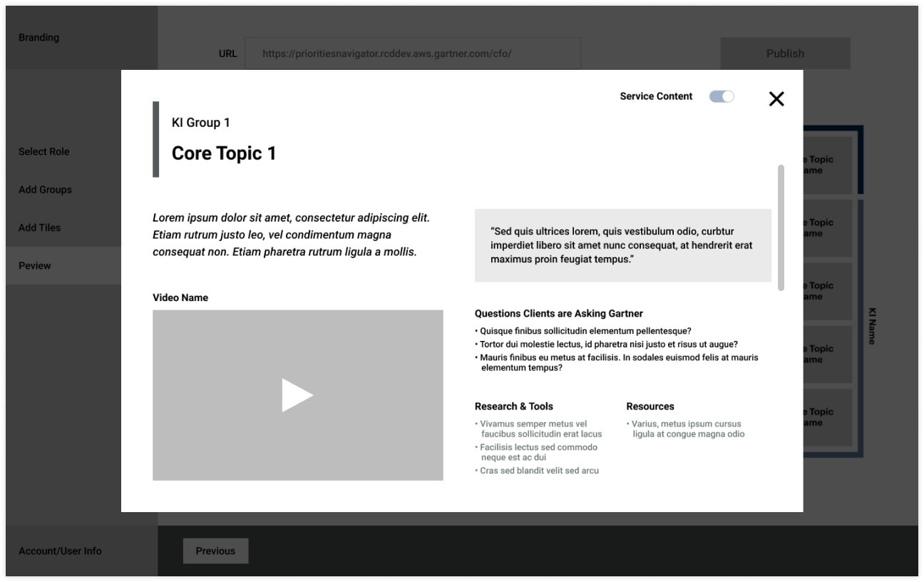Image resolution: width=924 pixels, height=582 pixels.
Task: Open the first Research & Tools resource
Action: [x=538, y=429]
